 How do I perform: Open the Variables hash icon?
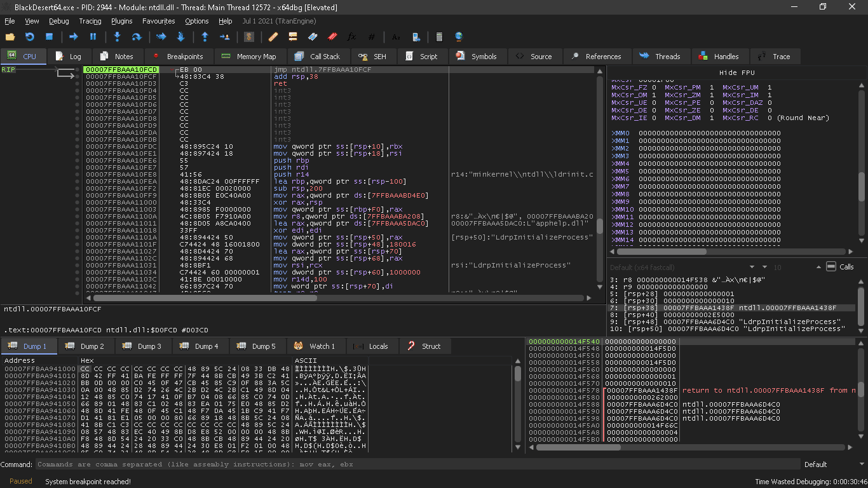pyautogui.click(x=371, y=37)
